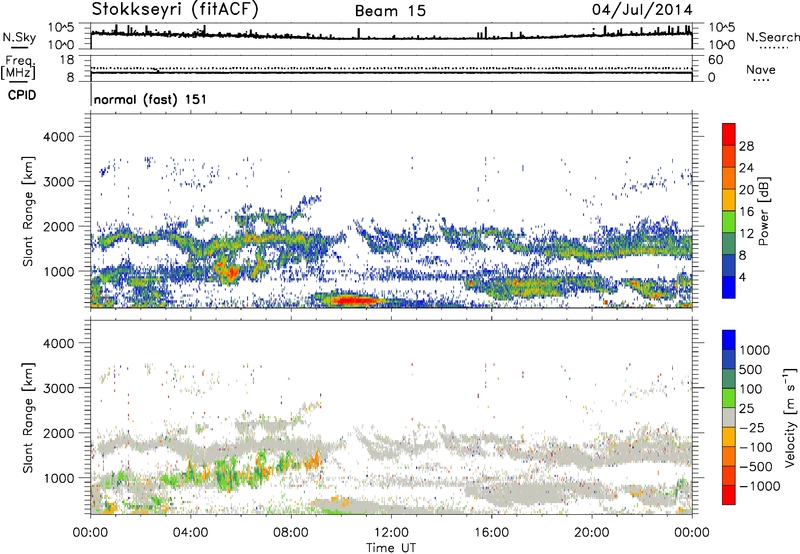This screenshot has height=554, width=800.
Task: Click the light-green segment of the power color bar
Action: [729, 222]
